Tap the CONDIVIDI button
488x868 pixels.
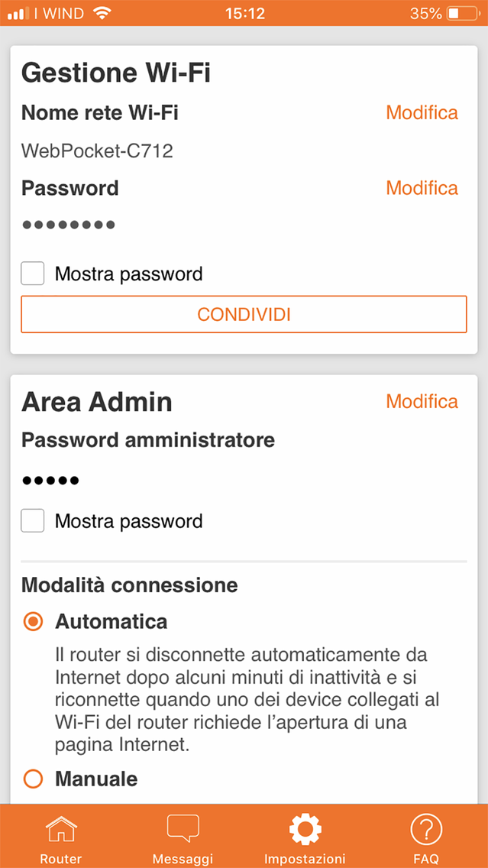pyautogui.click(x=244, y=315)
